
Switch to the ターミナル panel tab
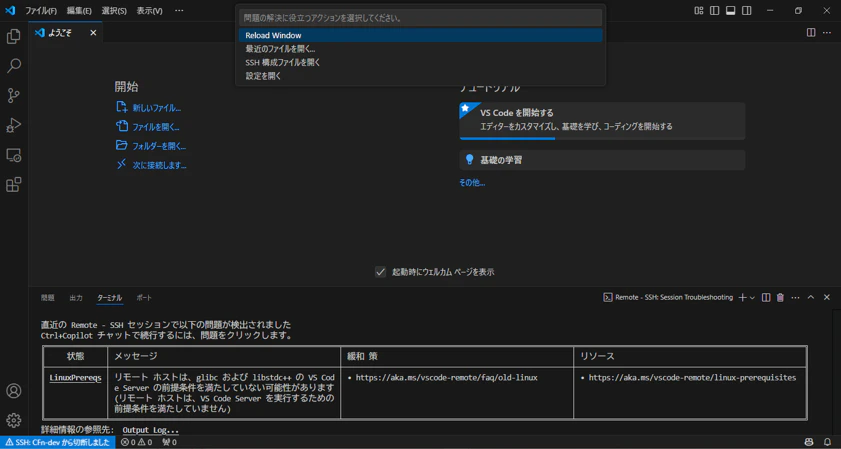pyautogui.click(x=109, y=297)
